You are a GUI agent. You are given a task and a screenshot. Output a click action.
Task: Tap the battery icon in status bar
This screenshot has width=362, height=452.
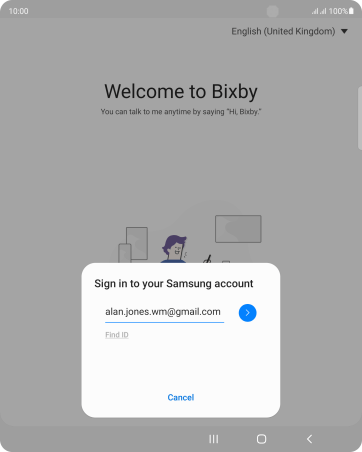[x=351, y=11]
